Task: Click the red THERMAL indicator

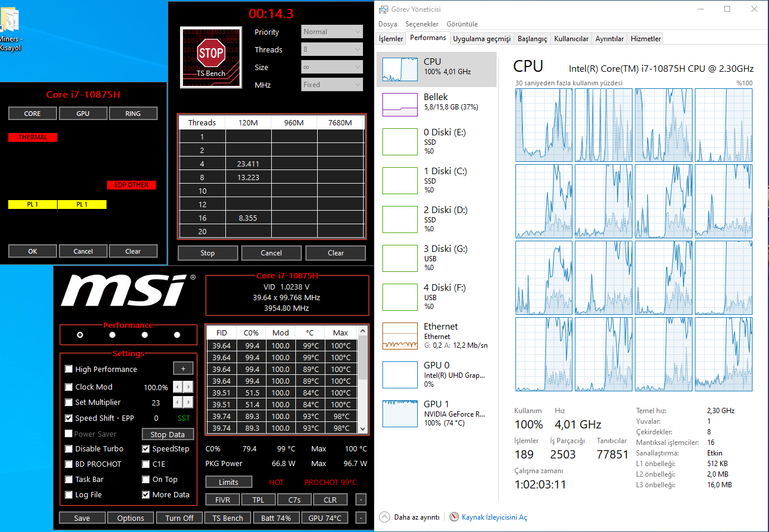Action: [33, 138]
